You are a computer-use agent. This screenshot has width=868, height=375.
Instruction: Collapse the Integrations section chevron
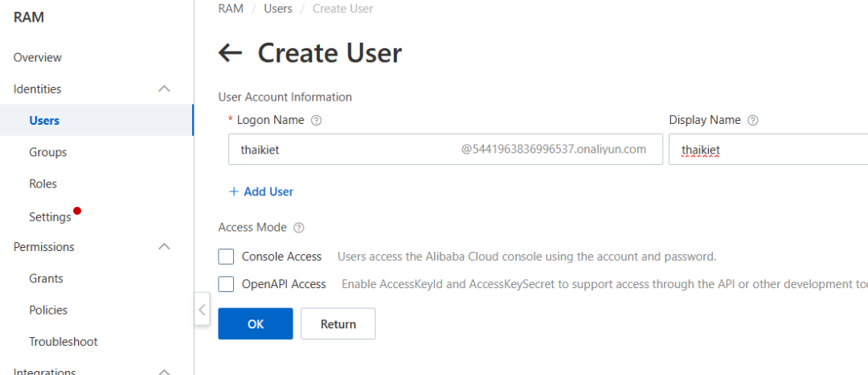pyautogui.click(x=164, y=371)
